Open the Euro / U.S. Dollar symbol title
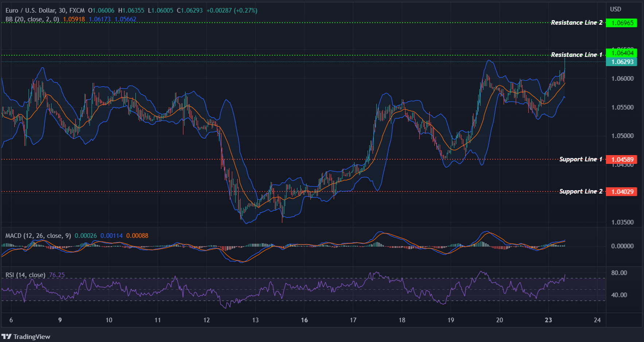 (x=31, y=11)
